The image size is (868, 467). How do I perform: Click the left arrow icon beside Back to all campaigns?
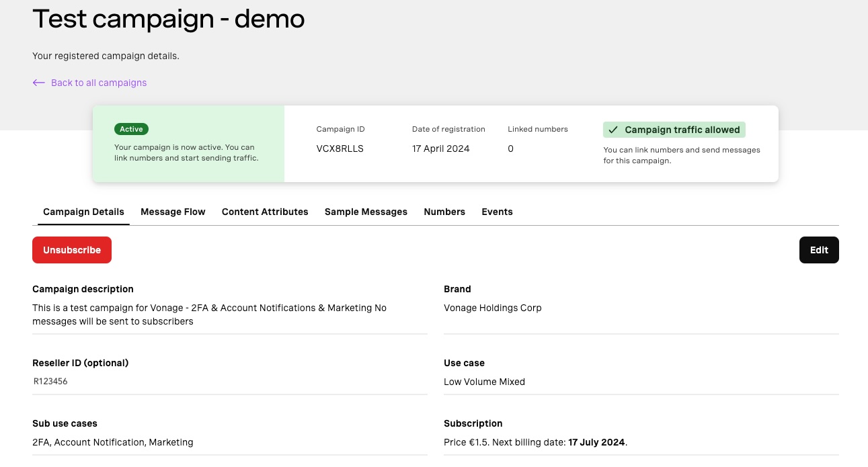click(x=38, y=83)
